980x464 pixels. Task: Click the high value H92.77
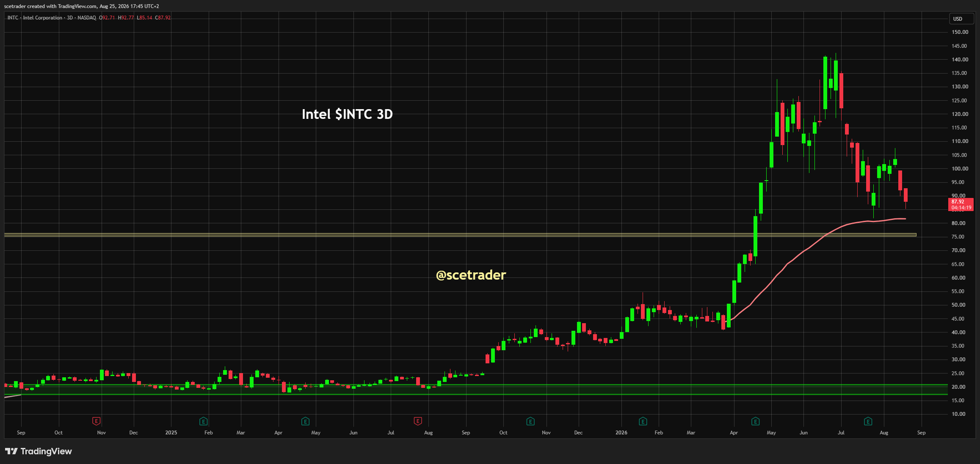126,18
